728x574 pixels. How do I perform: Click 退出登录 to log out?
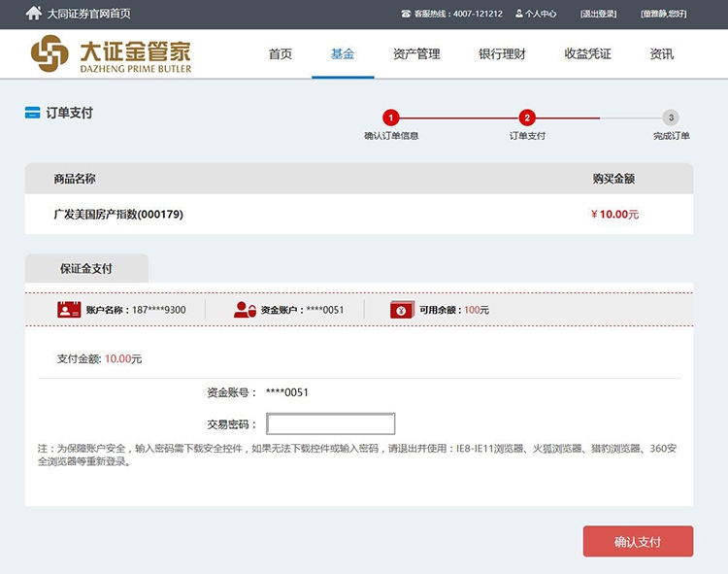click(x=599, y=14)
